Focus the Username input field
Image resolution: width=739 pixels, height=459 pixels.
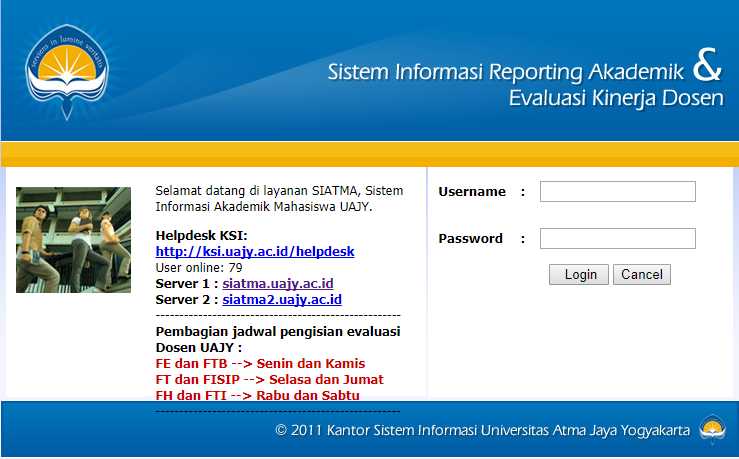617,191
